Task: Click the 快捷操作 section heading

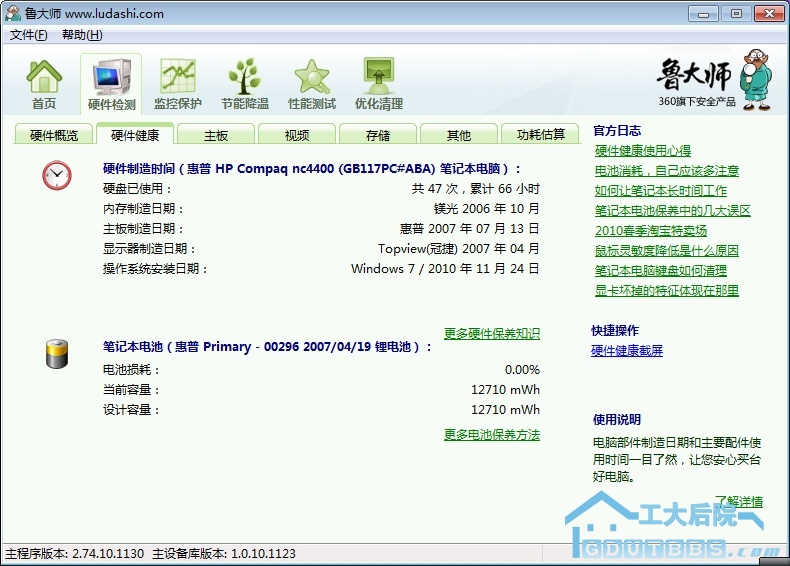Action: point(615,330)
